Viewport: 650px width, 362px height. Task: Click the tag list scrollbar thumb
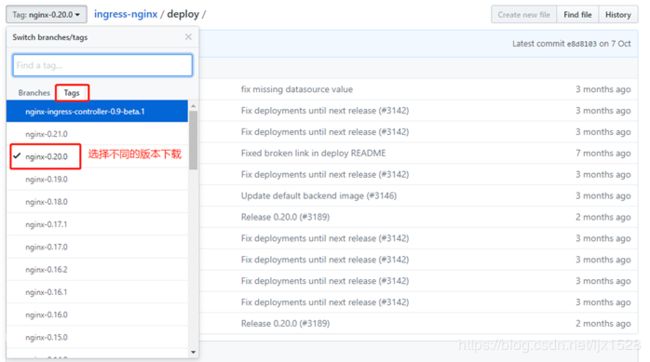coord(193,140)
